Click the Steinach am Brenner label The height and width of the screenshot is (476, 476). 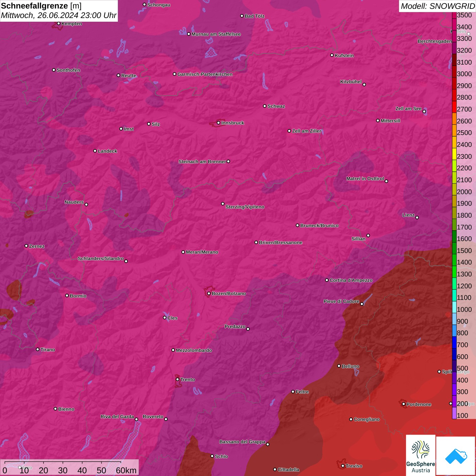click(x=202, y=161)
